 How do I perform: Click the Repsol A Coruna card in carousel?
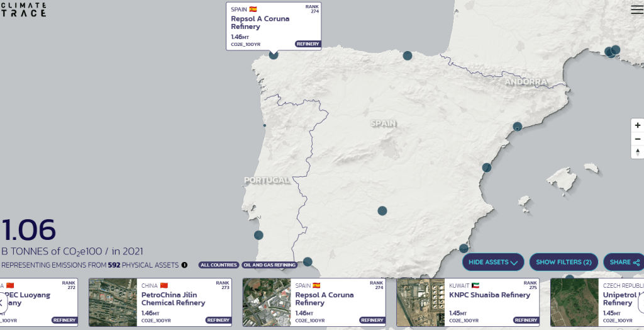click(x=313, y=302)
